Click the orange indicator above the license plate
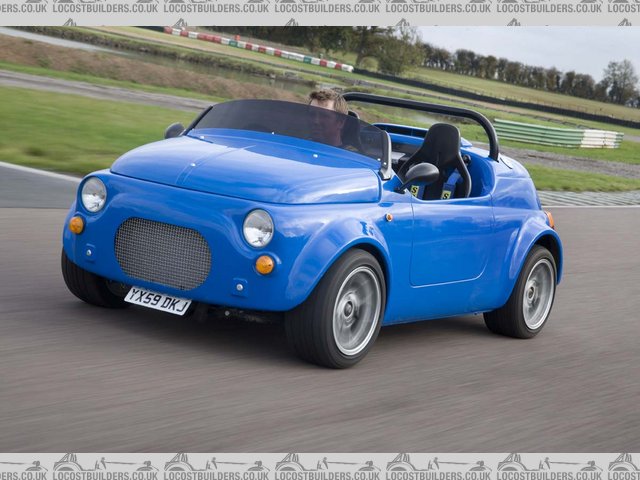This screenshot has height=480, width=640. point(77,224)
